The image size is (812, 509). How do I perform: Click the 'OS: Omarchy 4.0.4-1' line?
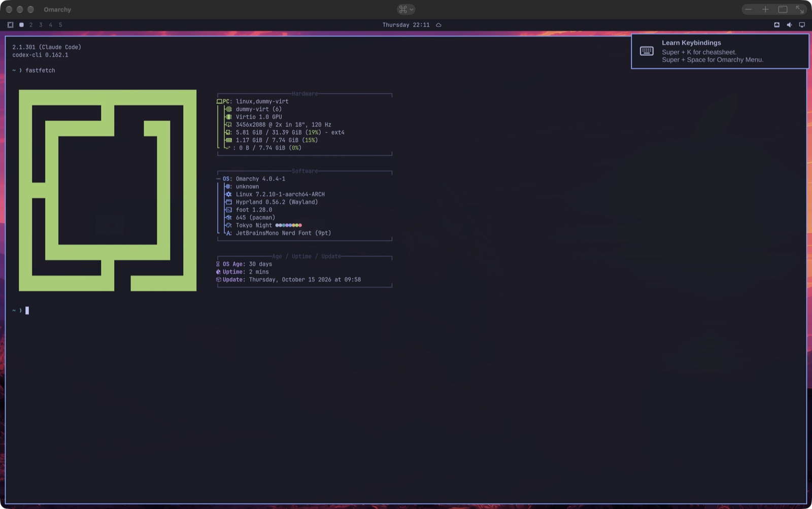(x=254, y=179)
